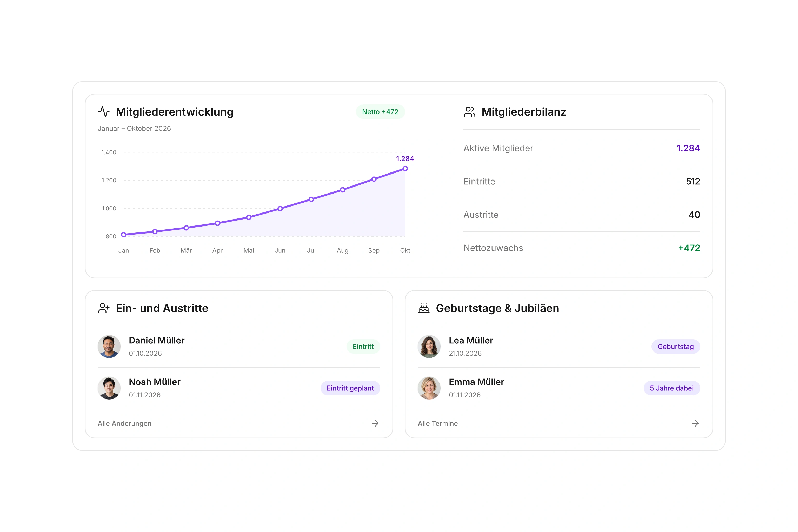Click the Aktive Mitglieder label
The height and width of the screenshot is (532, 798).
tap(498, 148)
